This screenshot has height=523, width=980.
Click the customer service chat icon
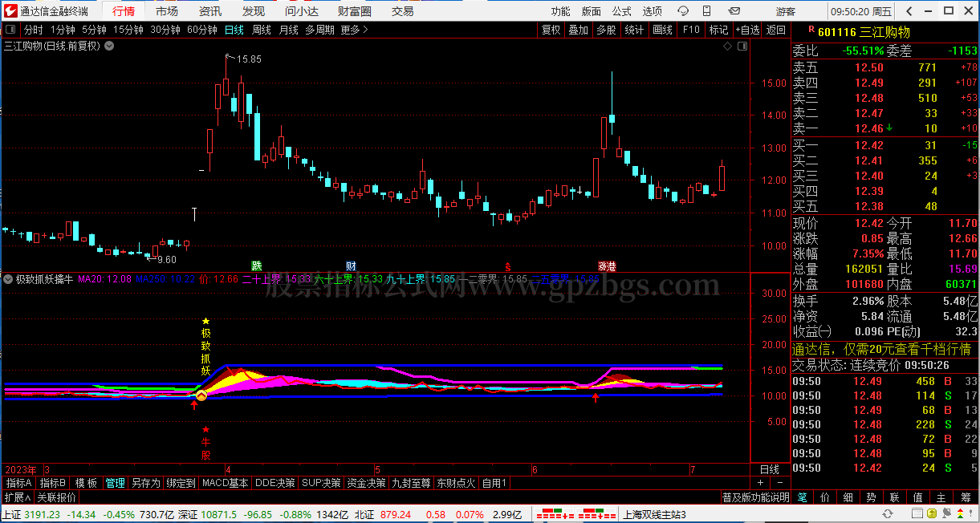pos(683,10)
